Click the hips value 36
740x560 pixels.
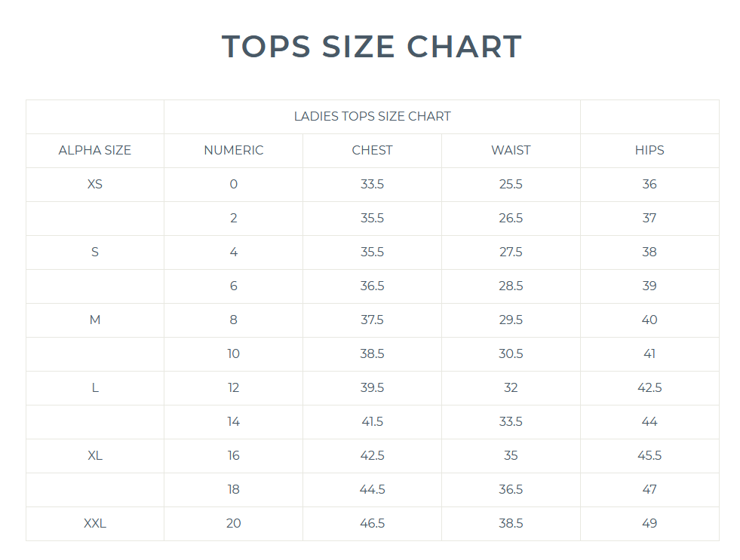(x=649, y=184)
